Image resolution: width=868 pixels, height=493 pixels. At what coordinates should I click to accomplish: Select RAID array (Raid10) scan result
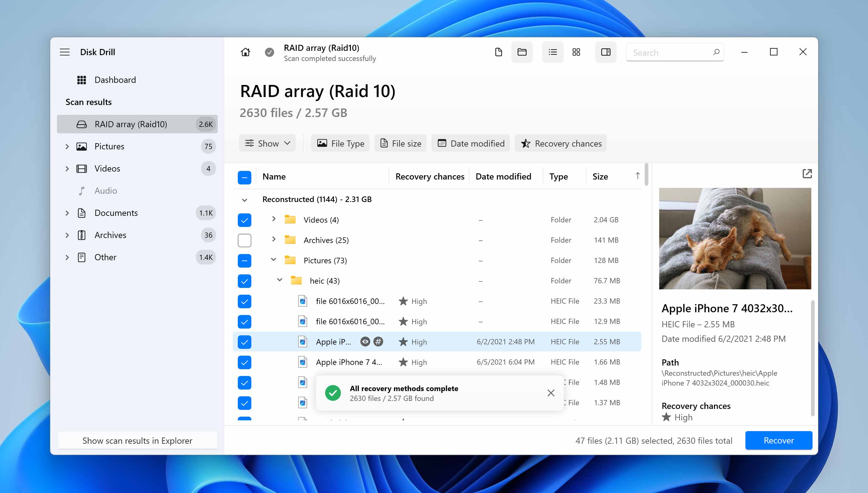tap(137, 124)
